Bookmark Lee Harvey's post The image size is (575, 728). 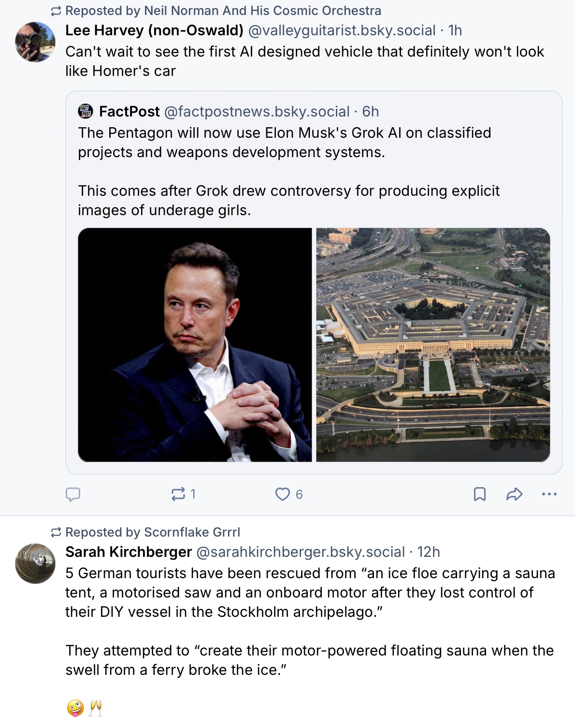pyautogui.click(x=479, y=494)
